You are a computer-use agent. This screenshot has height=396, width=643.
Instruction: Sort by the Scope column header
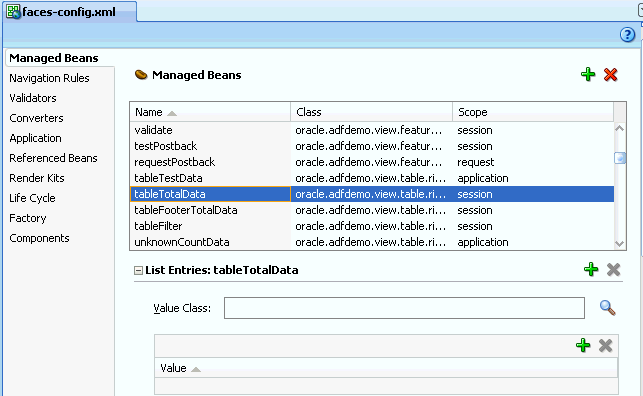(533, 112)
